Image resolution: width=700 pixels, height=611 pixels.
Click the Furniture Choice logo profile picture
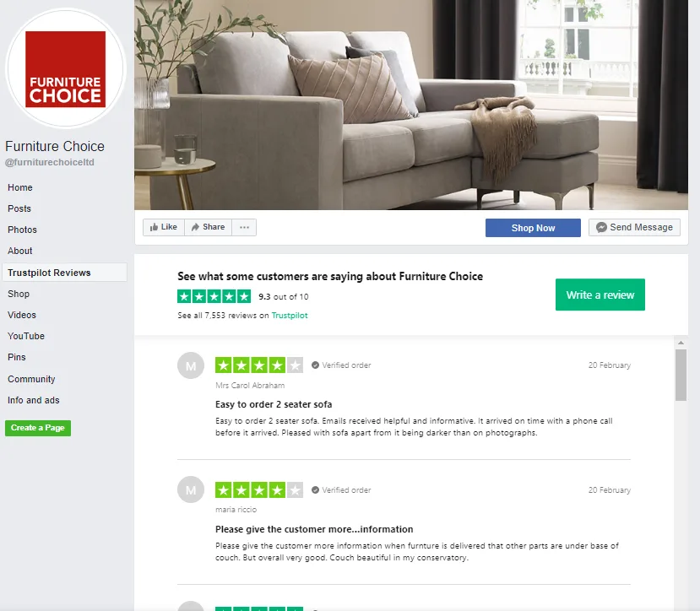pos(66,68)
